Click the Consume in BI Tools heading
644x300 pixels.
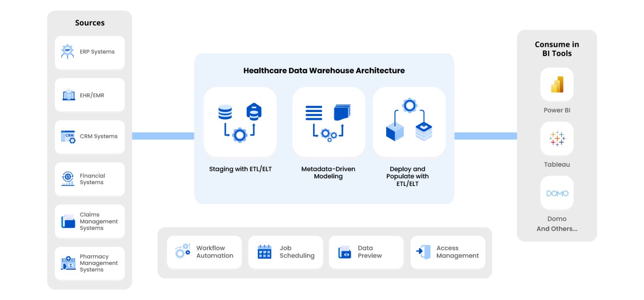coord(557,49)
